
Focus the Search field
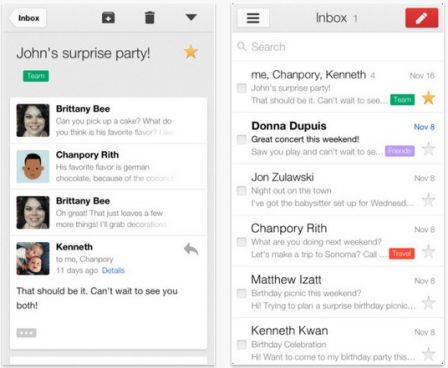tap(337, 47)
